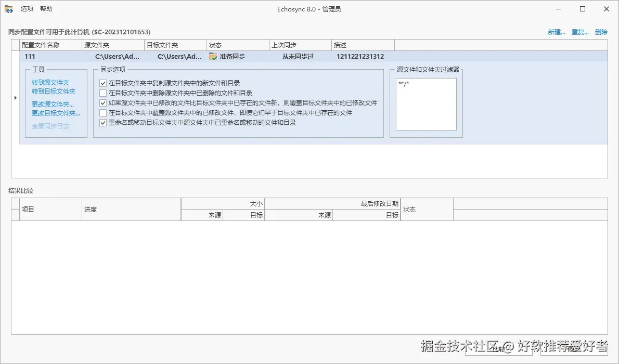
Task: Toggle 如果源文件夹中已修改的文件比目标新 checkbox
Action: coord(103,103)
